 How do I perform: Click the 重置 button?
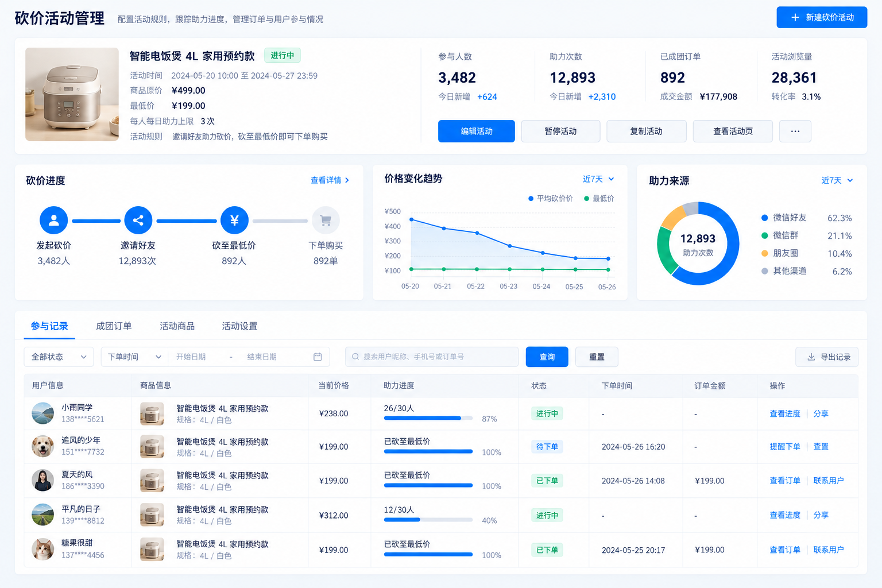[597, 357]
